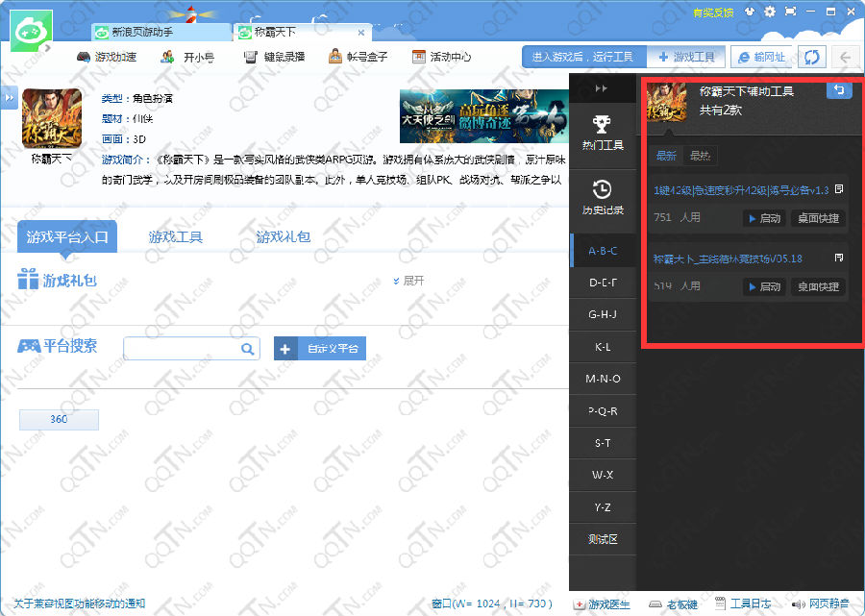Screen dimensions: 865x616
Task: Switch to the 最热 sorting tab
Action: (x=700, y=156)
